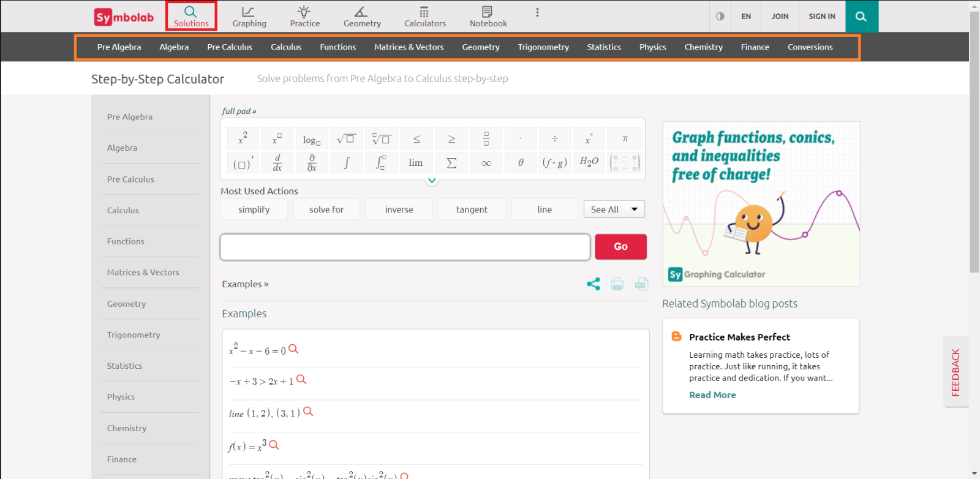The image size is (980, 479).
Task: Insert the infinity symbol
Action: coord(486,163)
